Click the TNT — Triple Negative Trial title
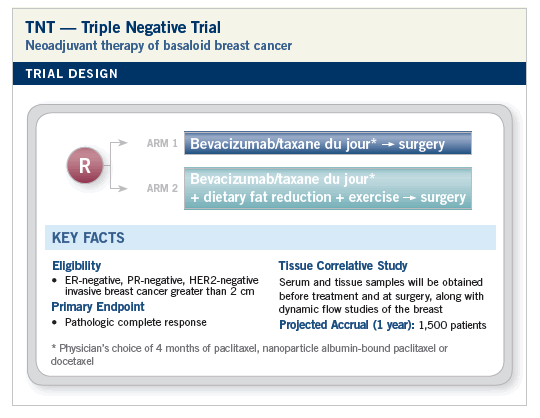This screenshot has width=540, height=418. tap(123, 27)
